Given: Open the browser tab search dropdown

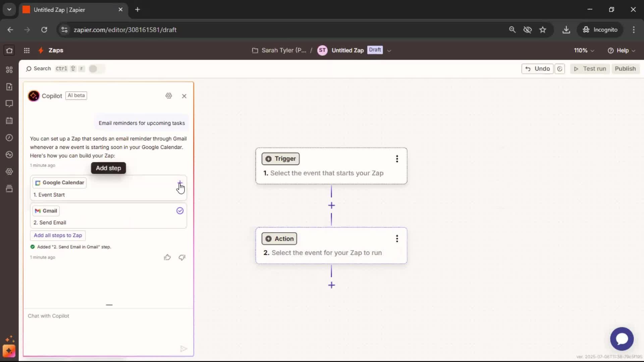Looking at the screenshot, I should click(9, 9).
